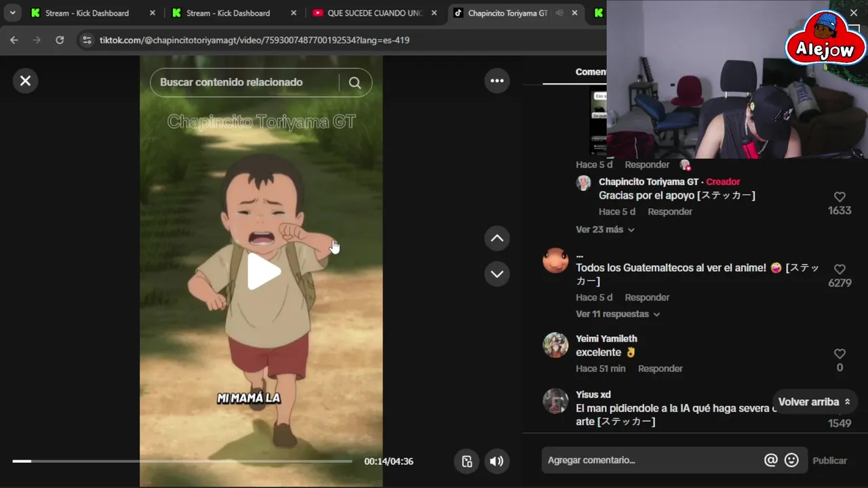Viewport: 868px width, 488px height.
Task: Click the '00:14/04:36' time display
Action: pyautogui.click(x=389, y=462)
